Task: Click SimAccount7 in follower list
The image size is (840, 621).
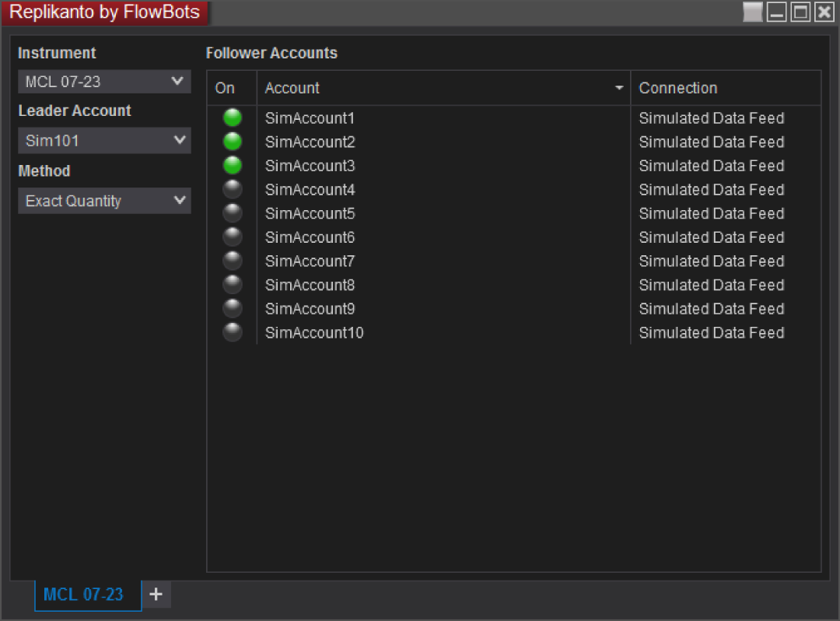Action: (310, 261)
